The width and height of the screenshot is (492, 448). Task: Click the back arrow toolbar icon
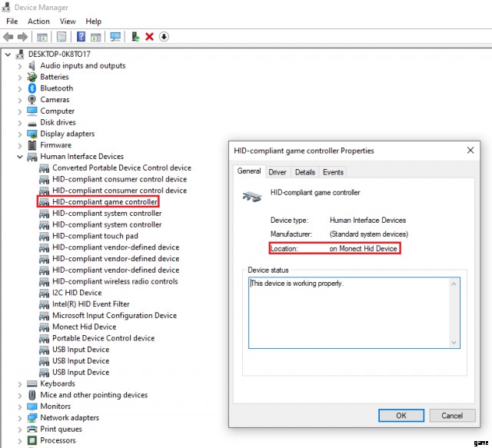click(x=8, y=37)
